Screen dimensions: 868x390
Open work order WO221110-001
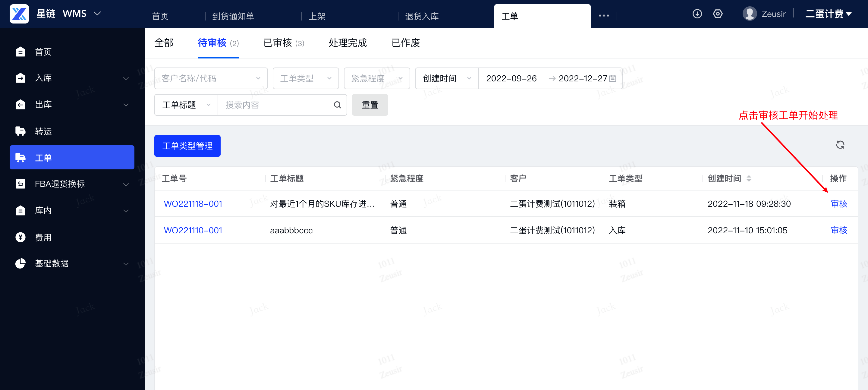(193, 231)
